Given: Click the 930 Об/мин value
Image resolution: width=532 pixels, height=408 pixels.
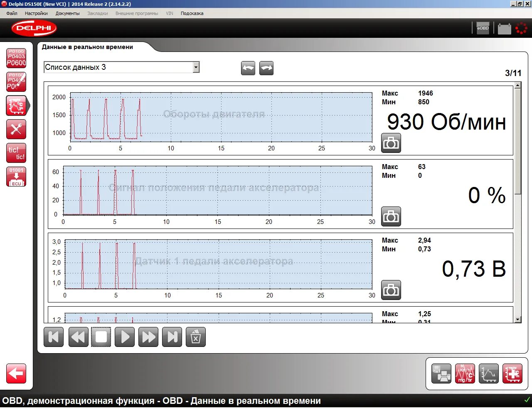Looking at the screenshot, I should click(446, 122).
